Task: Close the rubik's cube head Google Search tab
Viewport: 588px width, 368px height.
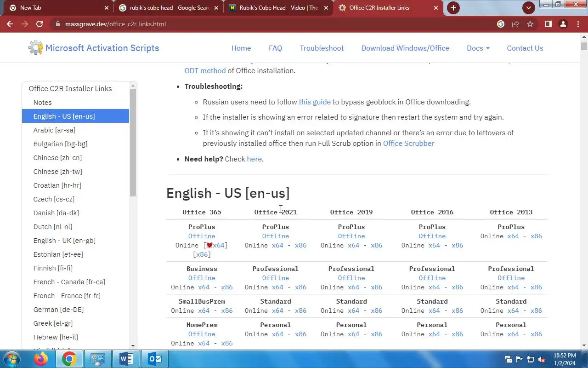Action: (x=216, y=8)
